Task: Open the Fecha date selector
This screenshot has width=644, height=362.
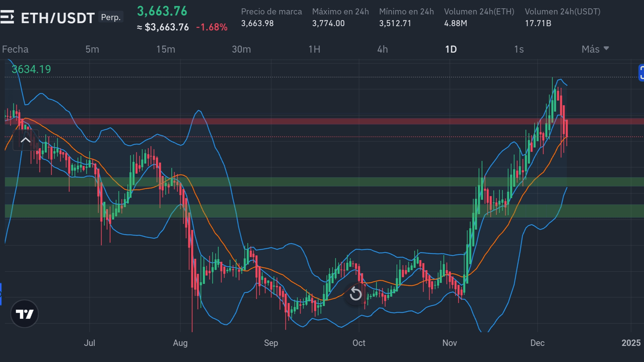Action: point(15,49)
